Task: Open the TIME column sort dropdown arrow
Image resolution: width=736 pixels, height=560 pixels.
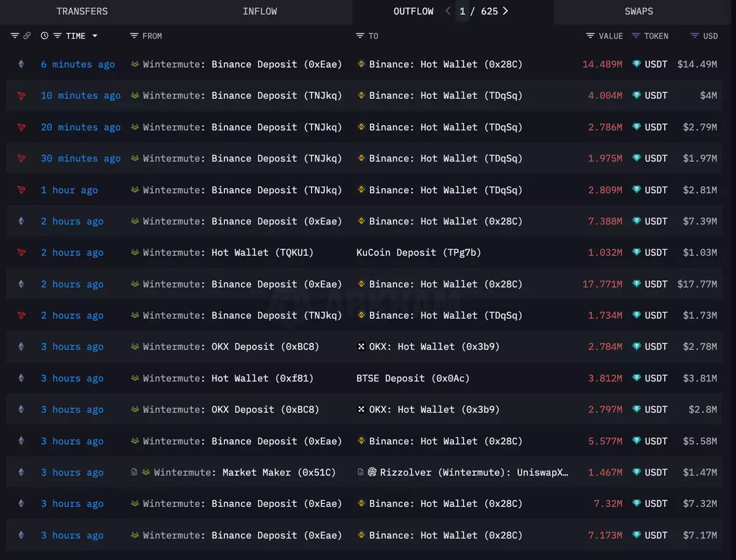Action: 94,36
